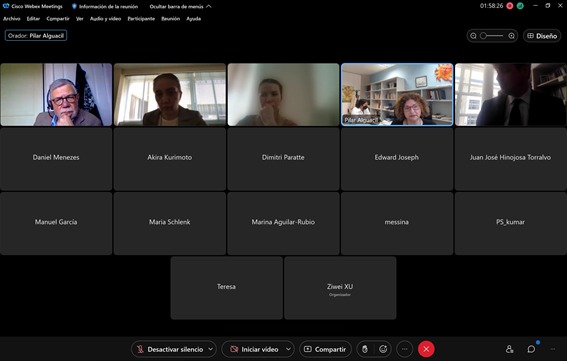Open the Ver menu

coord(80,19)
